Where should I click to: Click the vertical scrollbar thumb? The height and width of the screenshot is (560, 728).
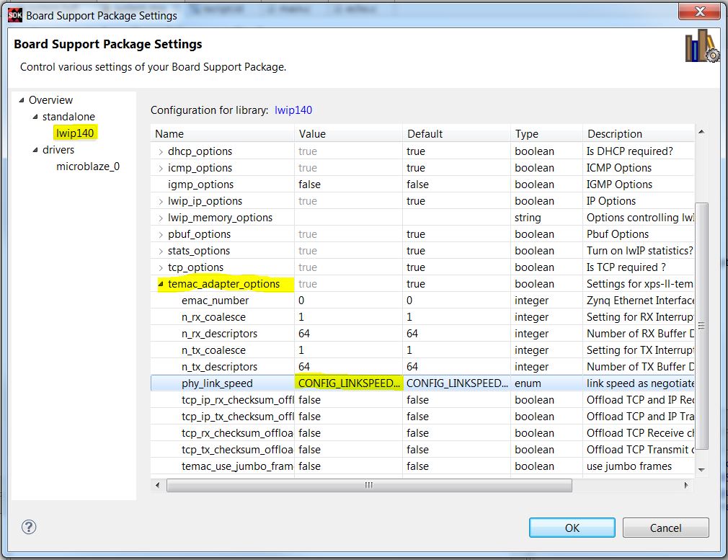pos(701,326)
